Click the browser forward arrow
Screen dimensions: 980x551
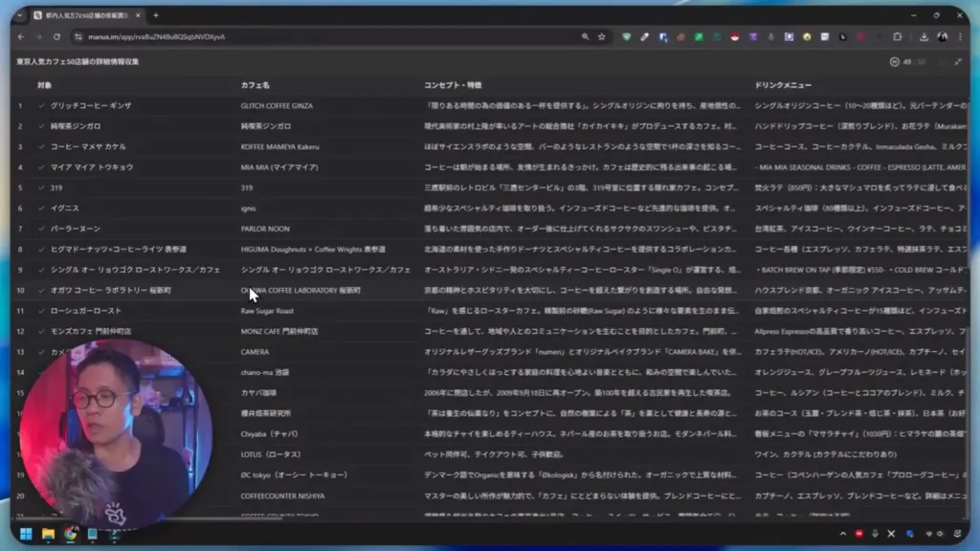38,37
